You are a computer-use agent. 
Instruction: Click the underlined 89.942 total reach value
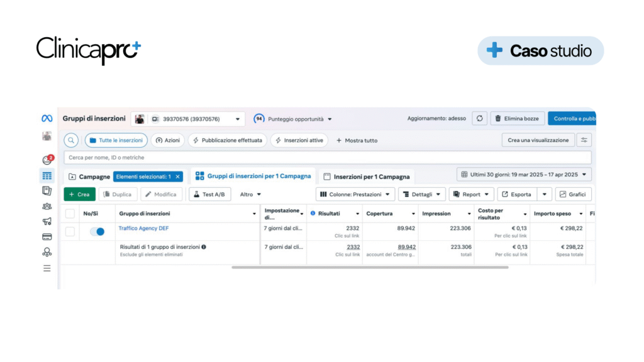(407, 247)
